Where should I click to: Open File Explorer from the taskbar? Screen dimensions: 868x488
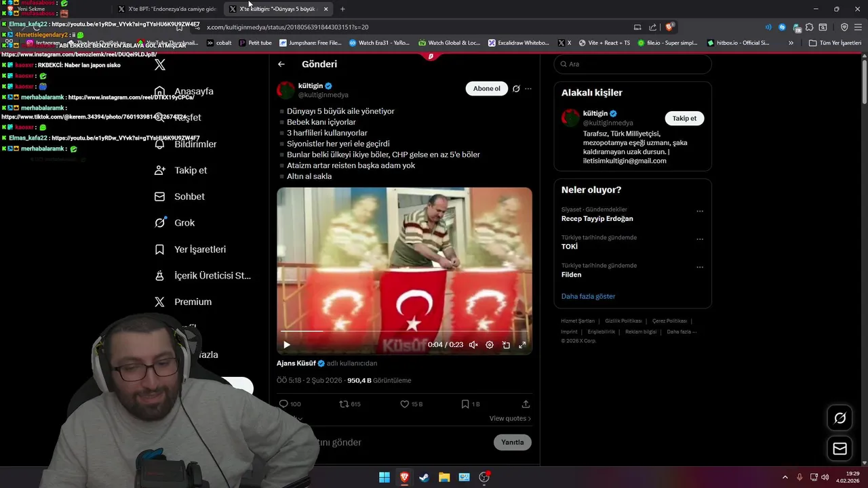444,477
